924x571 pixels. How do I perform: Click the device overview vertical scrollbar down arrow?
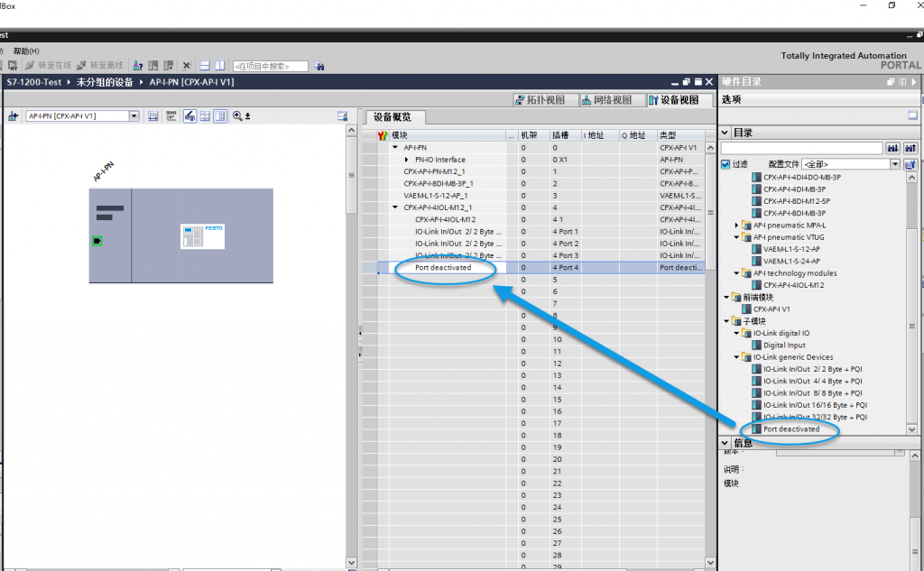pos(710,563)
